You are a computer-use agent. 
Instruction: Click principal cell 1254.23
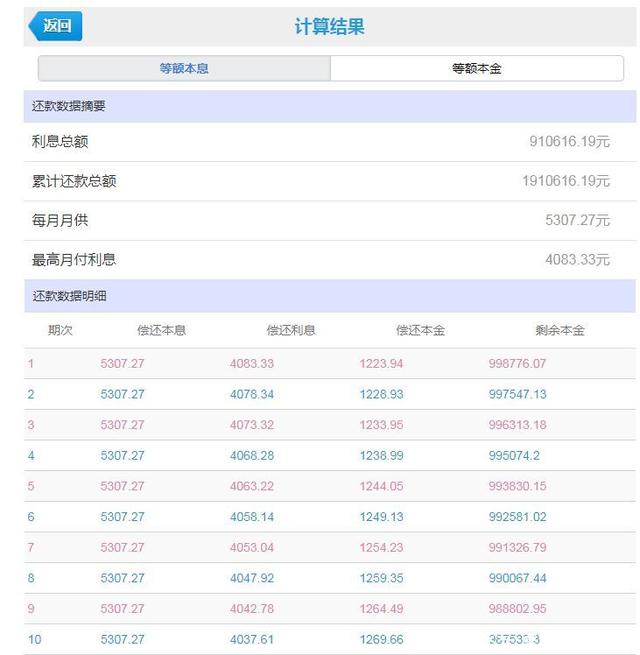coord(381,547)
